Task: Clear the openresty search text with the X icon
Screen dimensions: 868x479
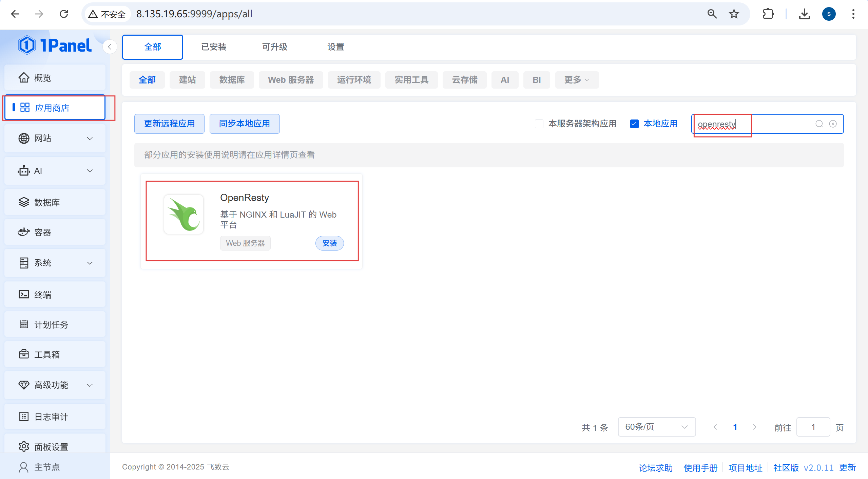Action: click(833, 124)
